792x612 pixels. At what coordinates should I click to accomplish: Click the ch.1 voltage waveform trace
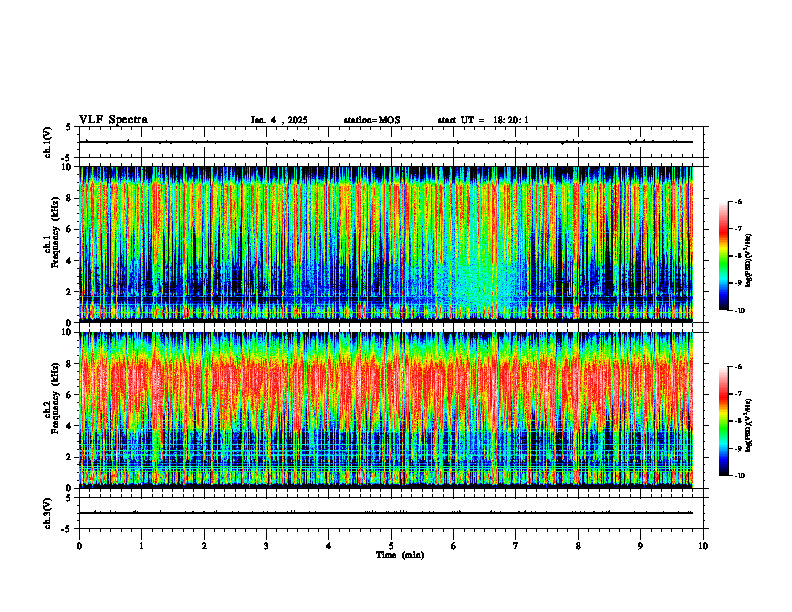(386, 142)
